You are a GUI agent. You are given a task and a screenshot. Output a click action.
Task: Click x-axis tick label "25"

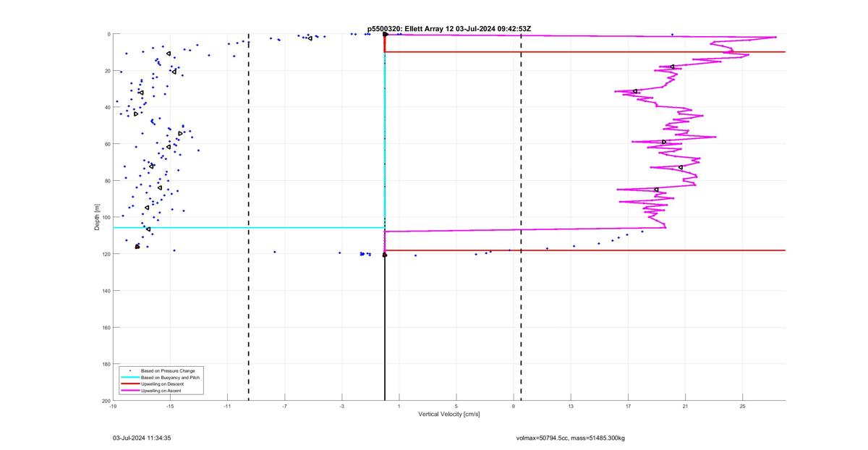coord(743,407)
